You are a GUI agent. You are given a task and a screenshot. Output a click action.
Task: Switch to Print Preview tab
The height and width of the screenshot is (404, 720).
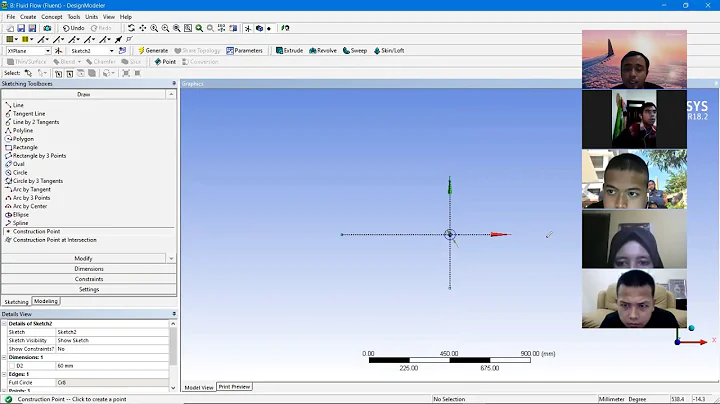coord(234,387)
